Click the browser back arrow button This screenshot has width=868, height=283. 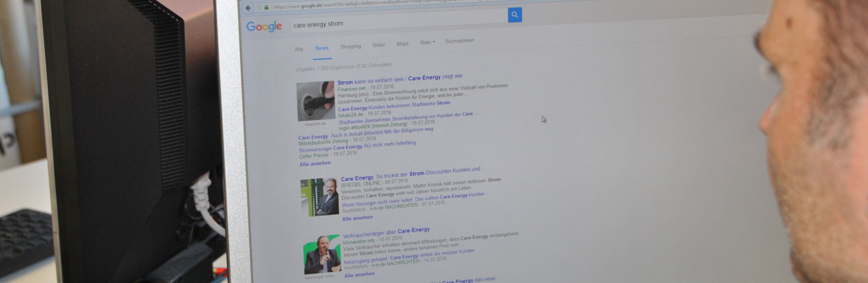click(248, 8)
